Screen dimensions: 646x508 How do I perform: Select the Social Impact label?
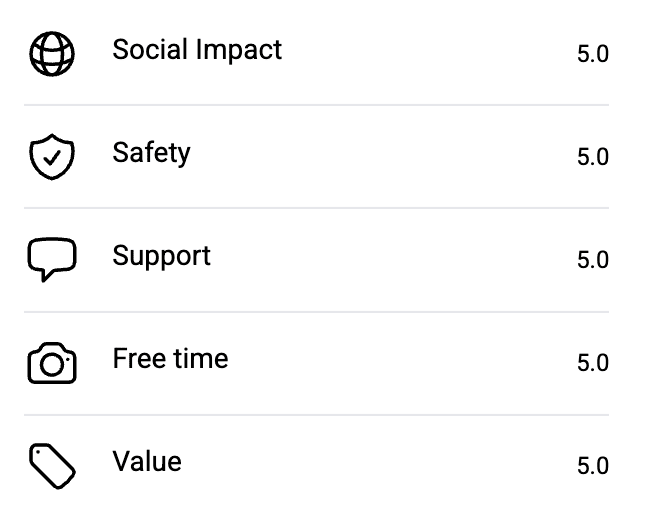click(x=197, y=50)
